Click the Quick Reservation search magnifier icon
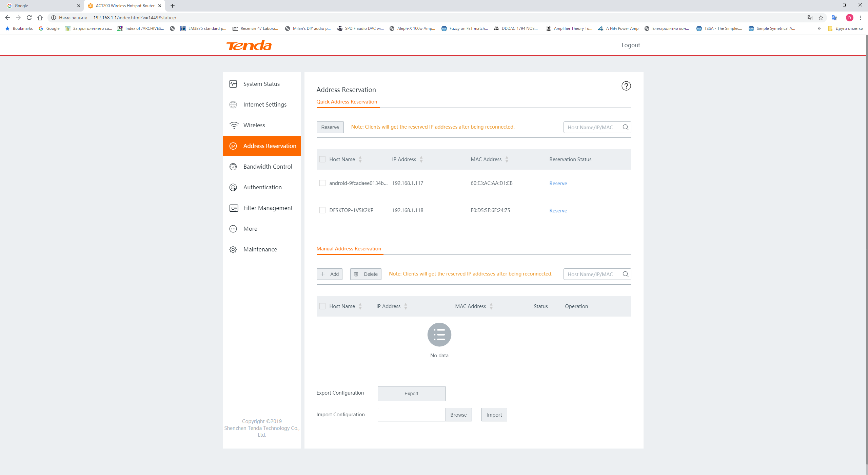 click(x=625, y=127)
